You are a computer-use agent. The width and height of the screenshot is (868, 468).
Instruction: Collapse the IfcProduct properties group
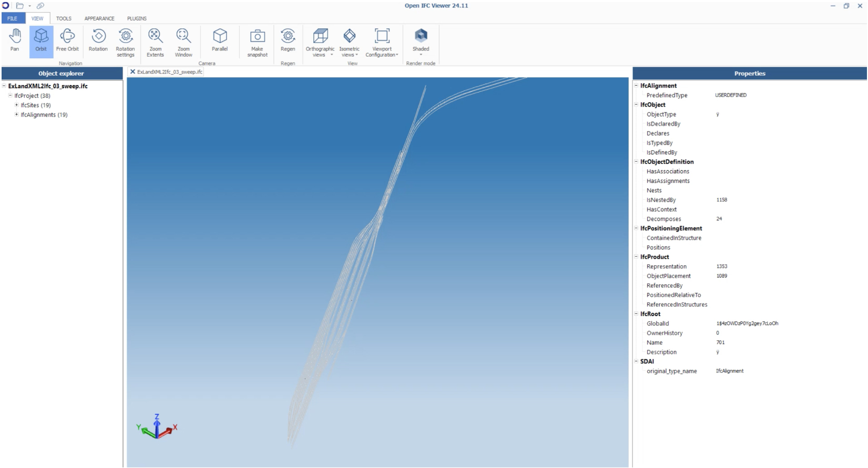636,257
